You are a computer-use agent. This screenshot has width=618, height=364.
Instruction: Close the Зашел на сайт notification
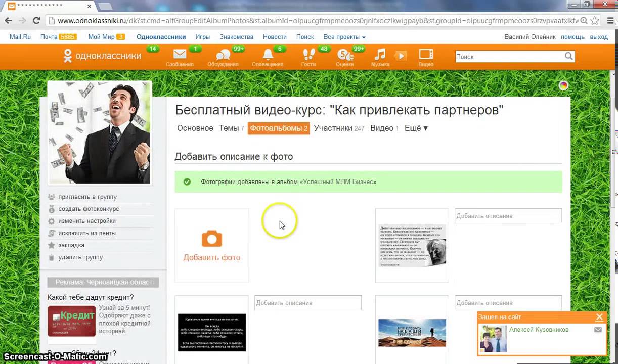click(x=599, y=317)
